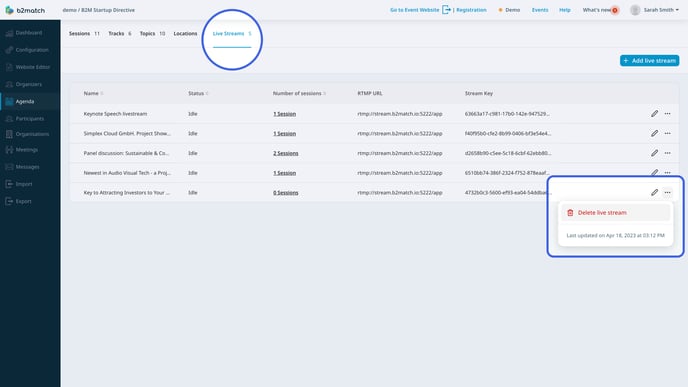Viewport: 688px width, 387px height.
Task: Select the Keynote Speech livestream name
Action: coord(115,114)
